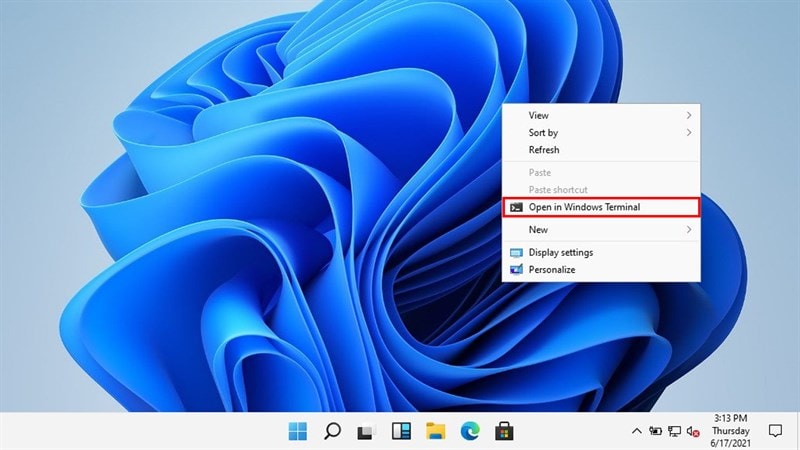Screen dimensions: 800x450
Task: Open the Windows Start menu
Action: click(x=297, y=431)
